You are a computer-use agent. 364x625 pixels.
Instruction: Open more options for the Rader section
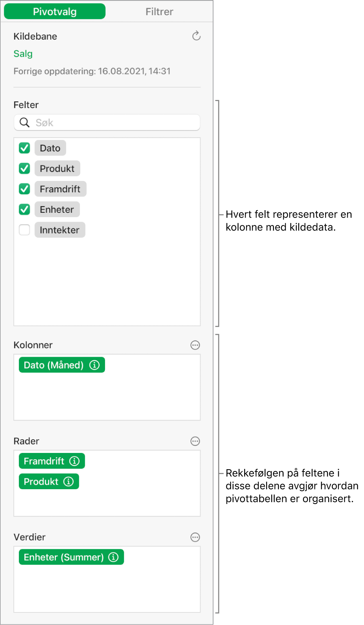click(195, 441)
